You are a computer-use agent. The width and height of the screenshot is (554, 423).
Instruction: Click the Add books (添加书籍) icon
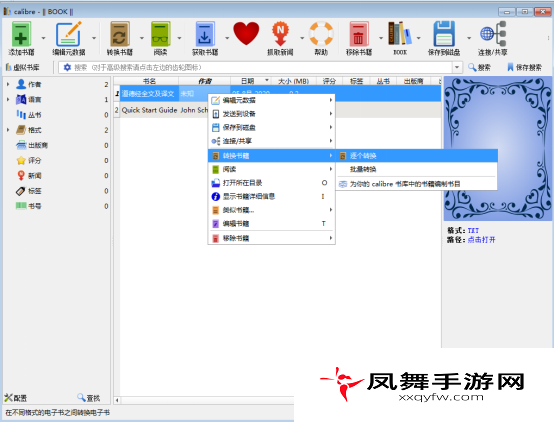(x=22, y=34)
